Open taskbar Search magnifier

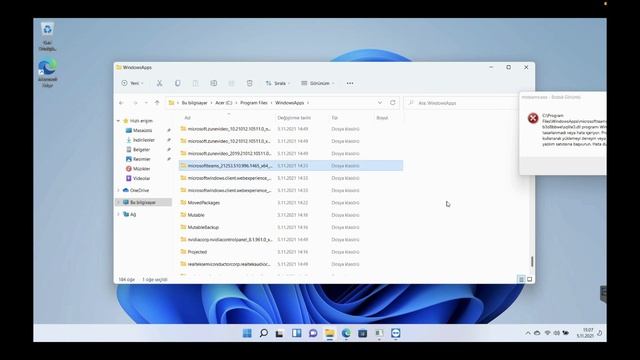tap(264, 333)
